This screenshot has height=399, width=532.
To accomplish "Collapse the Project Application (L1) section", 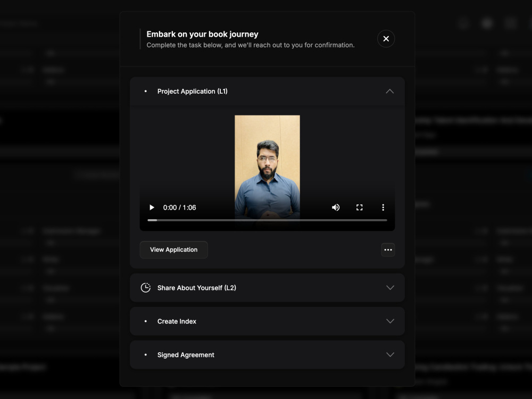I will pos(389,92).
